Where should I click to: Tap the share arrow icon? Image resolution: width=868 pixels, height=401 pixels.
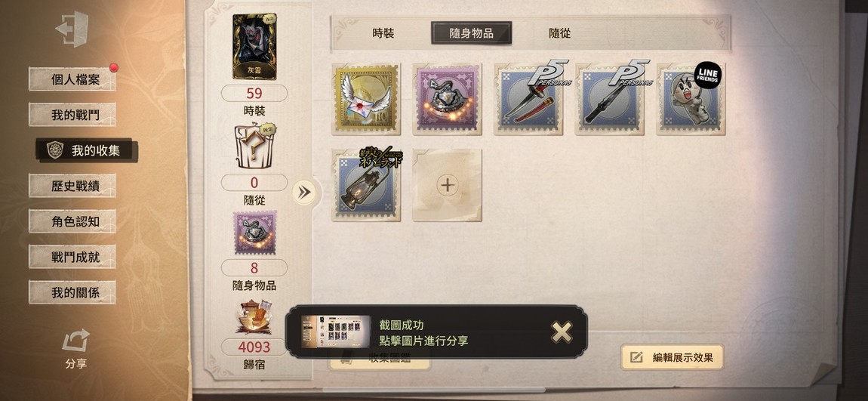[75, 341]
